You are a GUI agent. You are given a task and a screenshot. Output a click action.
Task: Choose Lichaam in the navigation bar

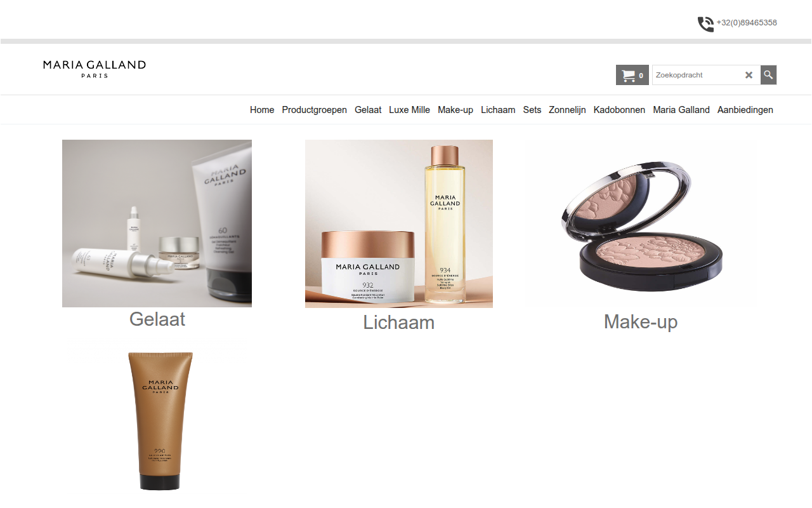point(498,110)
